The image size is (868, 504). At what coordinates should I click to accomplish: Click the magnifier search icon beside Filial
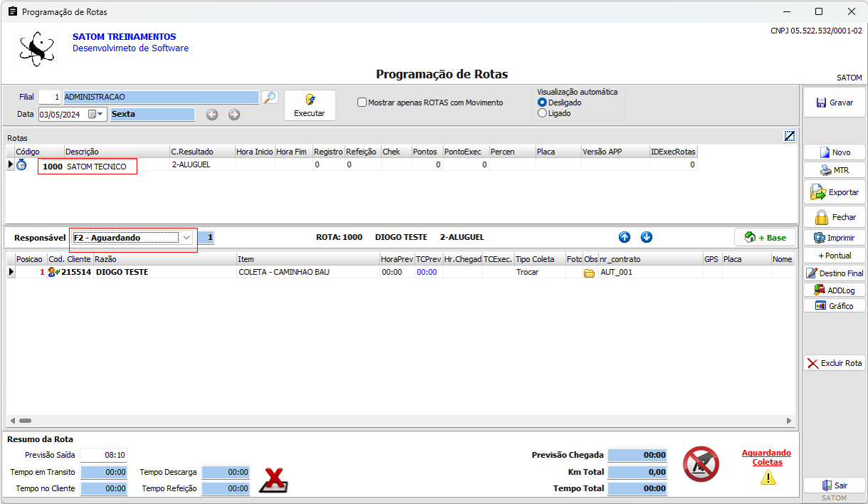[269, 98]
